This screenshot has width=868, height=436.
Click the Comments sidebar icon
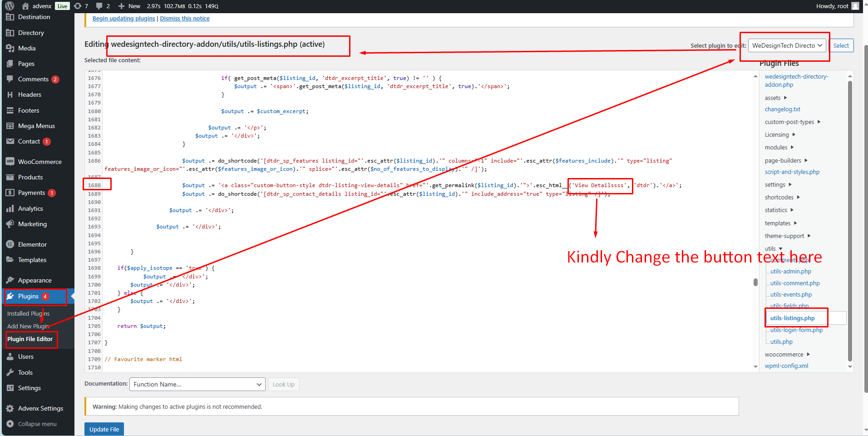10,79
